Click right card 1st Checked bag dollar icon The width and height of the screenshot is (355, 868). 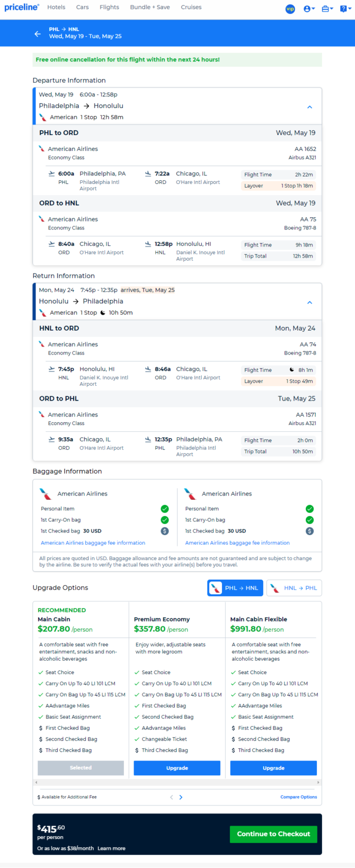point(309,531)
